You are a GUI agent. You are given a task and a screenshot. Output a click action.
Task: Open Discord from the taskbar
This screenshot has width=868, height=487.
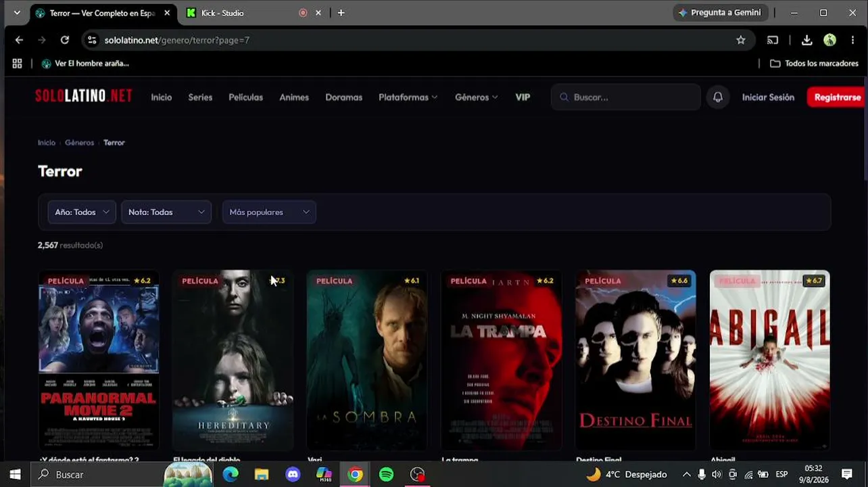tap(293, 474)
